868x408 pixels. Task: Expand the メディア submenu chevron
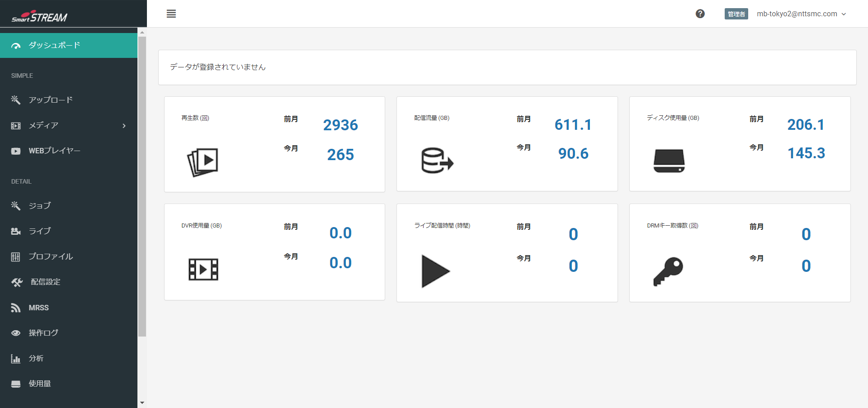(124, 126)
